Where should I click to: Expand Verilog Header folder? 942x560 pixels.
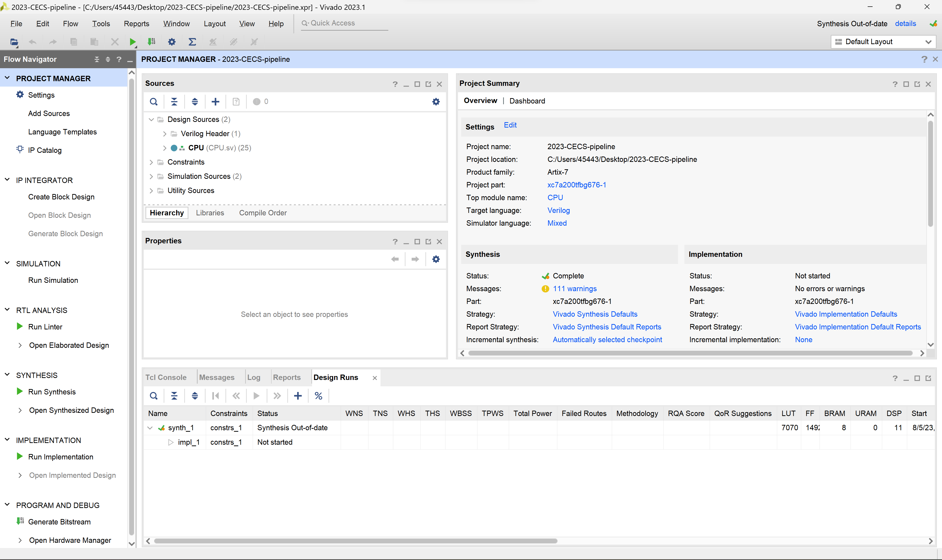(165, 134)
